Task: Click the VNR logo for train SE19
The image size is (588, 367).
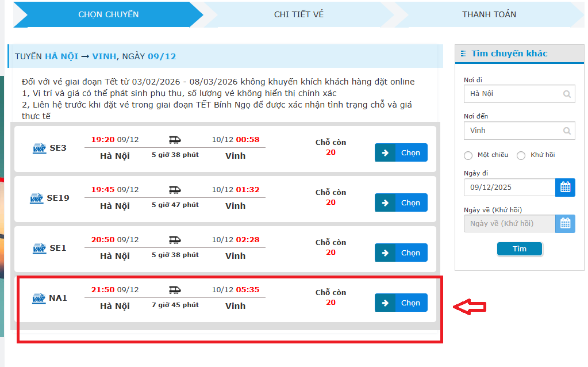Action: coord(37,198)
